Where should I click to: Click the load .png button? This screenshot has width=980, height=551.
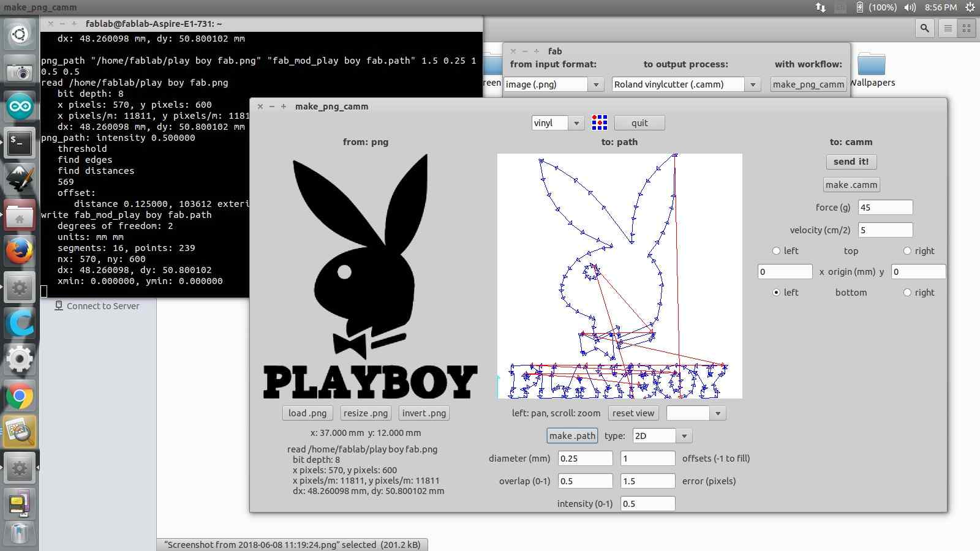(307, 413)
